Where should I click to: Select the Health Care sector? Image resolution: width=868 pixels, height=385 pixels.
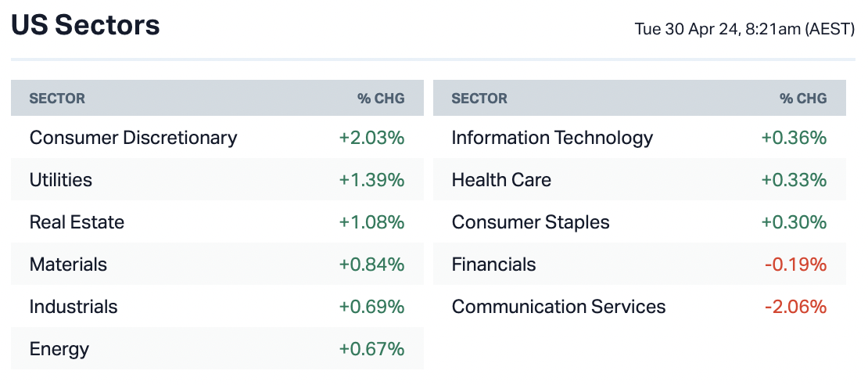point(501,180)
